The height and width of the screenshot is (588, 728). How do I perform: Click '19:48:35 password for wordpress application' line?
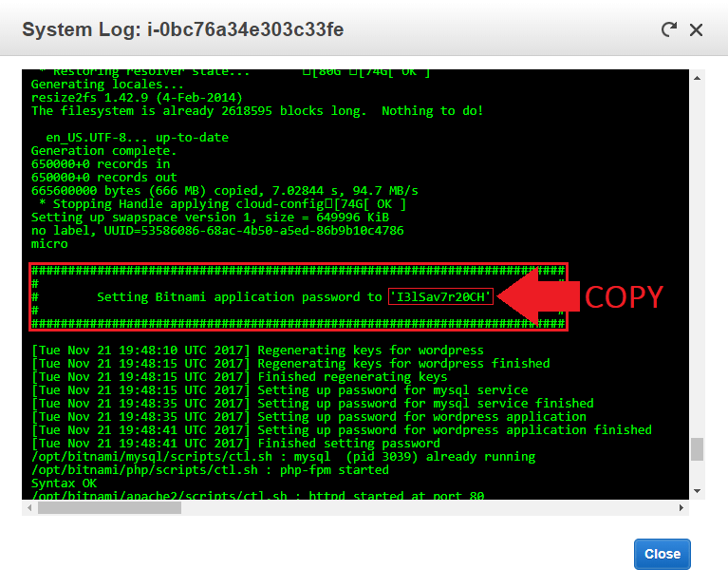click(x=308, y=416)
